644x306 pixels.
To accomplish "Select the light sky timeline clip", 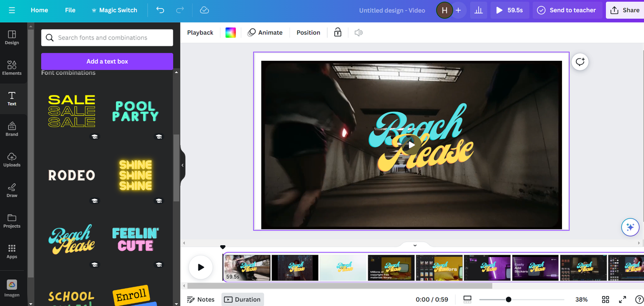I will 343,268.
